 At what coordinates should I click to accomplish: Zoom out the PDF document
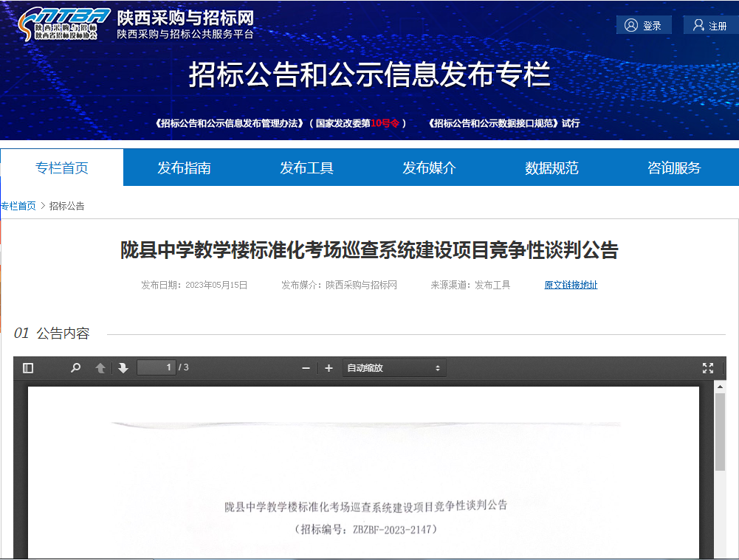pyautogui.click(x=306, y=367)
